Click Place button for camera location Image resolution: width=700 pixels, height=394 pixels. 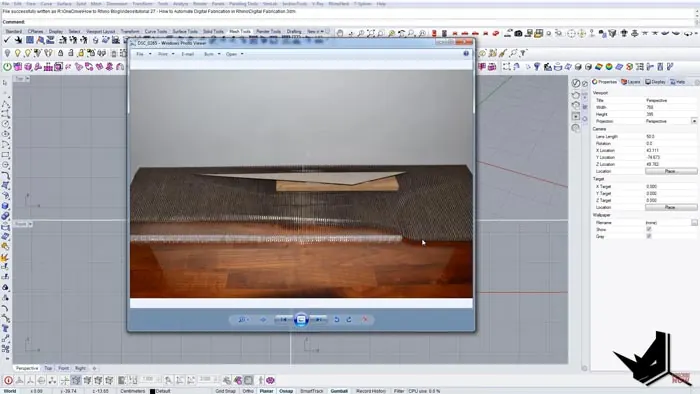pos(671,171)
